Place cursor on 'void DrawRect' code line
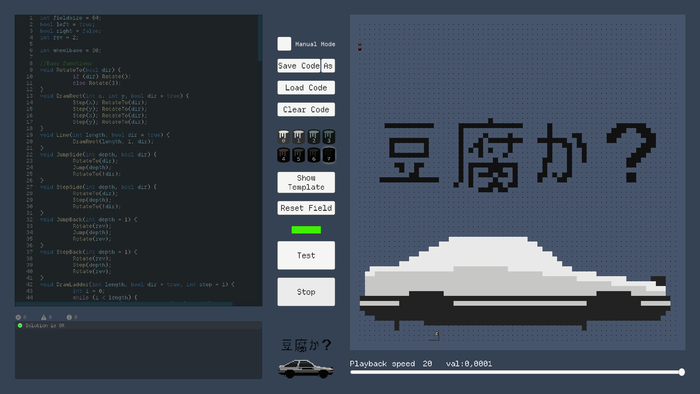 tap(114, 96)
